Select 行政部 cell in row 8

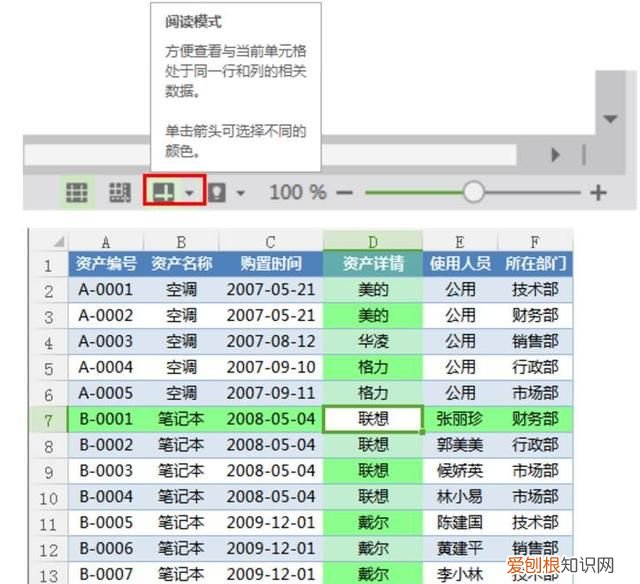(535, 445)
